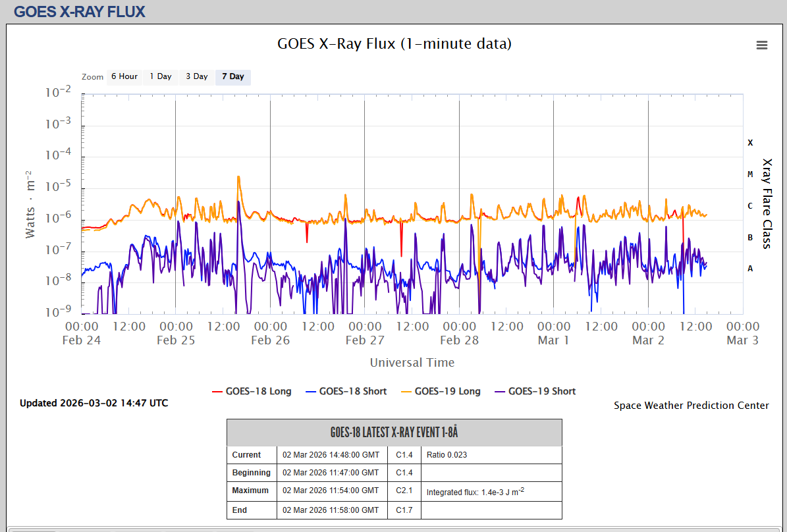The height and width of the screenshot is (532, 787).
Task: Toggle GOES-18 Long series in legend
Action: click(x=251, y=391)
